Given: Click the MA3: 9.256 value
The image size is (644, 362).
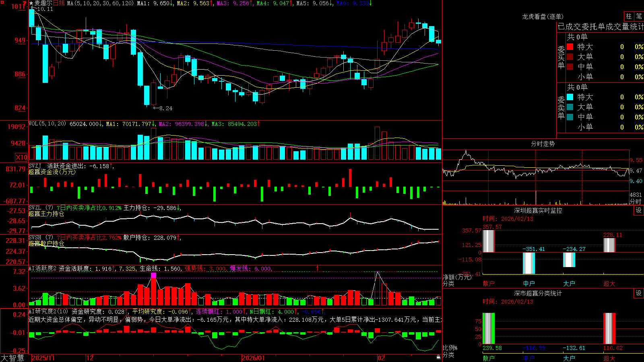Looking at the screenshot, I should pyautogui.click(x=235, y=3).
